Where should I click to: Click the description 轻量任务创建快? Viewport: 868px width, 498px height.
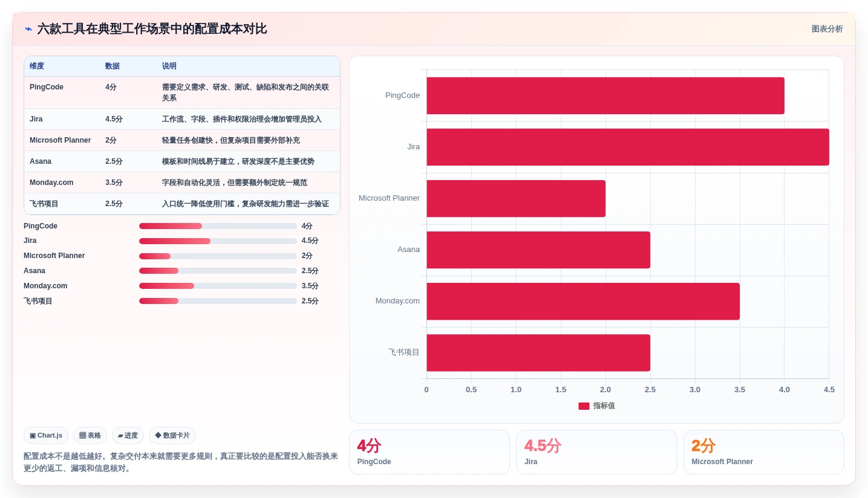coord(231,140)
